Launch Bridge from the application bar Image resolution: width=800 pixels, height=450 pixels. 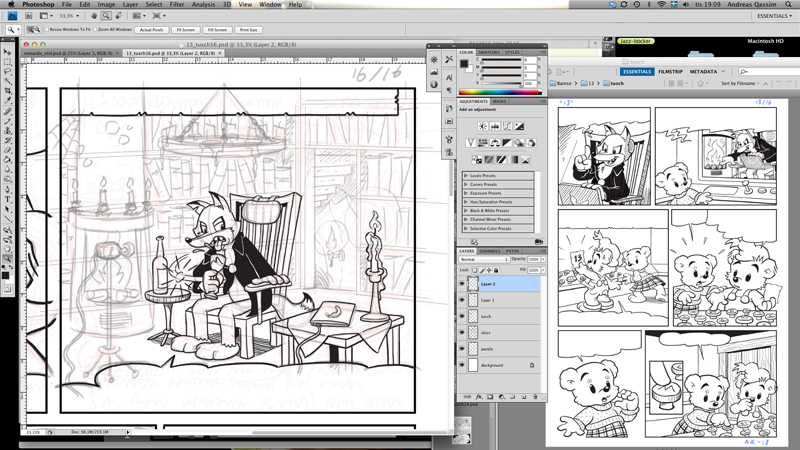(x=29, y=16)
